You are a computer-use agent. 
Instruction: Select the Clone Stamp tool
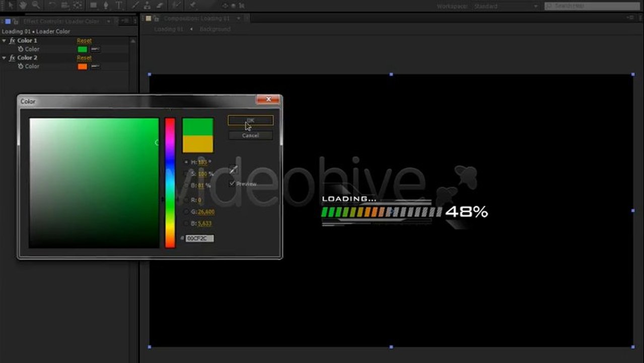click(147, 5)
